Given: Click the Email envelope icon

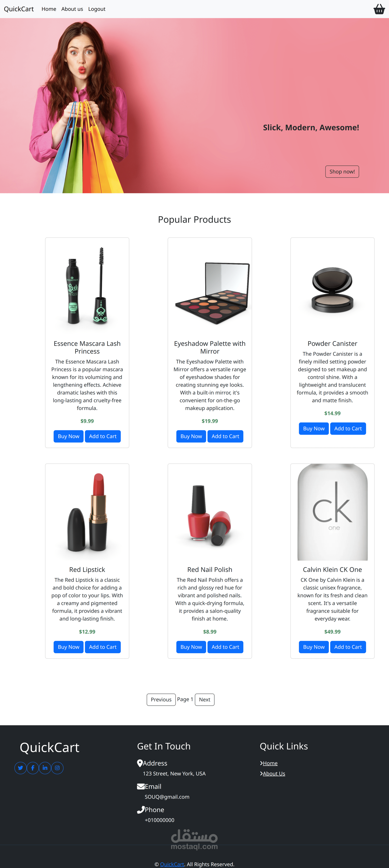Looking at the screenshot, I should pyautogui.click(x=141, y=786).
